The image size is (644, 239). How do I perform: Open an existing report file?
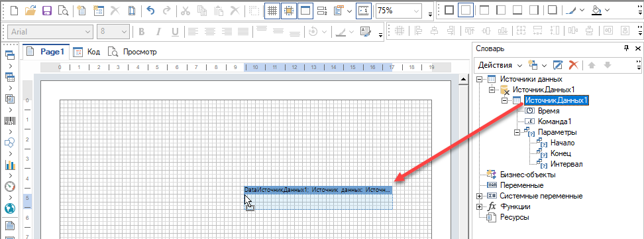[x=30, y=11]
